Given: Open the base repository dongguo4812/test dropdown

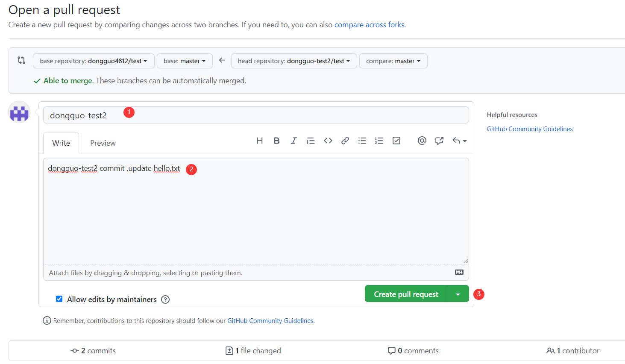Looking at the screenshot, I should coord(93,61).
